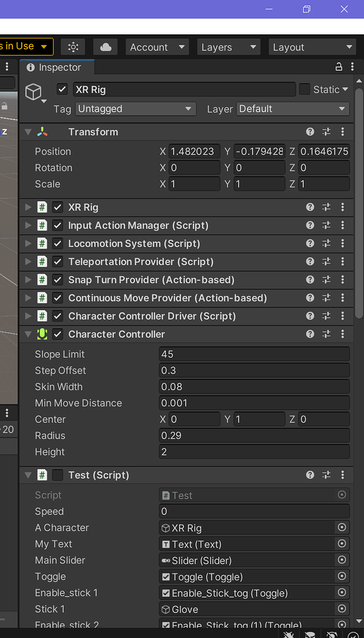Screen dimensions: 364x638
Task: Click the Layout selector button
Action: [x=312, y=47]
